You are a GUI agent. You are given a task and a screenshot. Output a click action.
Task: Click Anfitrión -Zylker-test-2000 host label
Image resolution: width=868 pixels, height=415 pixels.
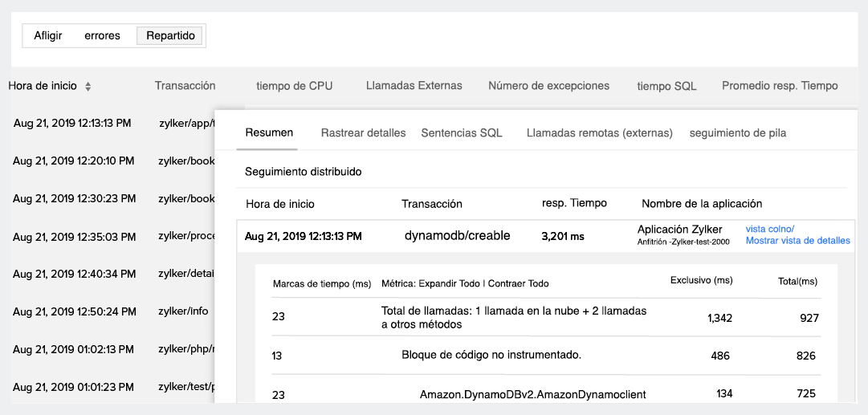point(683,242)
